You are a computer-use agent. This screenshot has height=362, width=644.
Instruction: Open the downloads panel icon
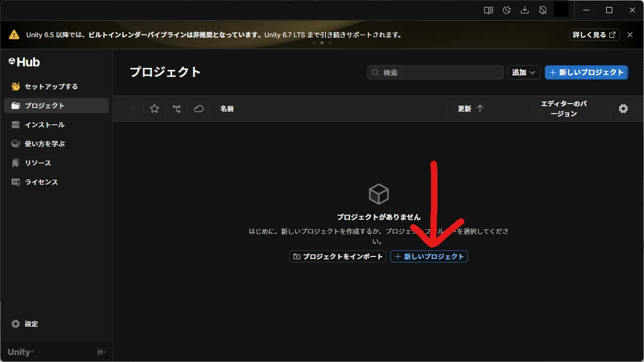coord(525,10)
